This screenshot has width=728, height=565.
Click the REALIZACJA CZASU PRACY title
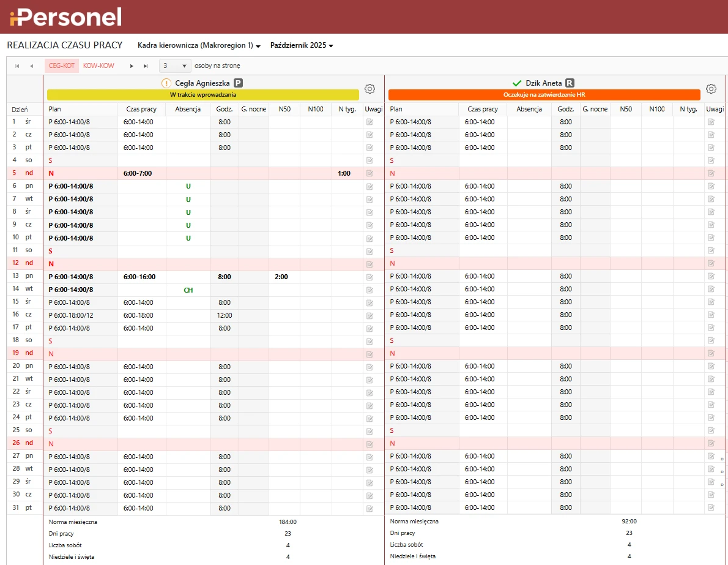click(64, 45)
